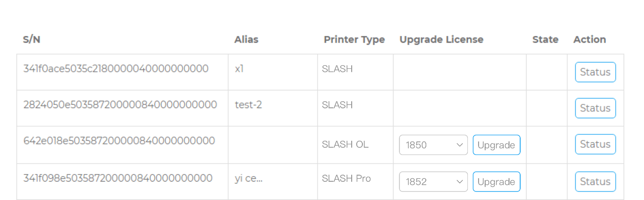Open Status for the SLASH Pro printer
644x200 pixels.
[595, 182]
